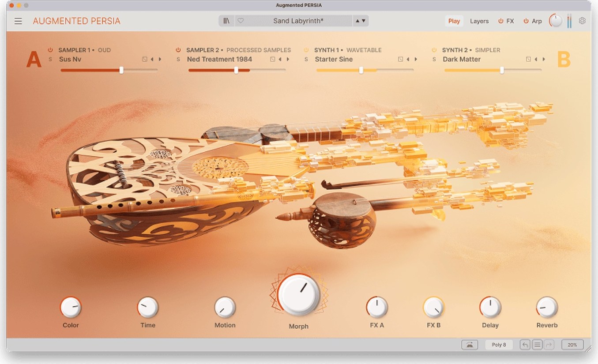Click the Synth 2 volume slider handle
The height and width of the screenshot is (364, 598).
502,70
